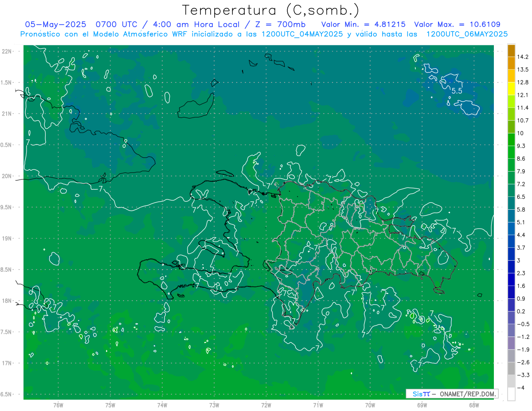Image resolution: width=532 pixels, height=411 pixels.
Task: Click "1200UTC_06MAY2025" valid-until time
Action: point(467,34)
